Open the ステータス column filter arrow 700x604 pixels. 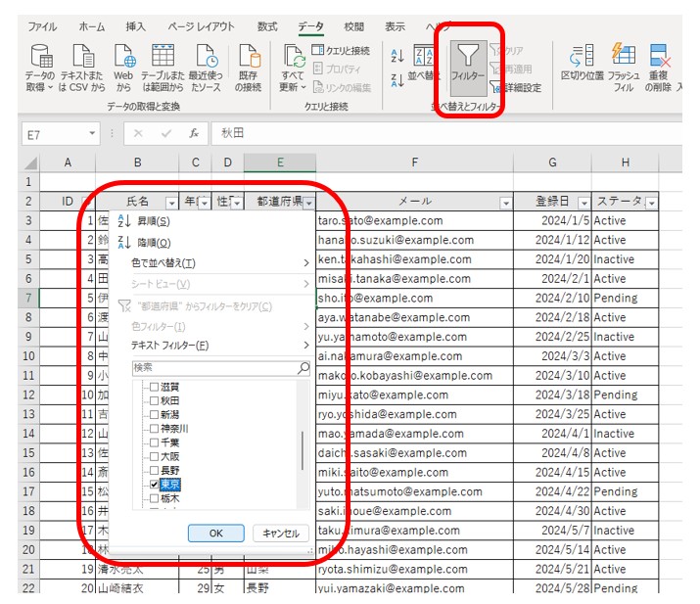(652, 203)
